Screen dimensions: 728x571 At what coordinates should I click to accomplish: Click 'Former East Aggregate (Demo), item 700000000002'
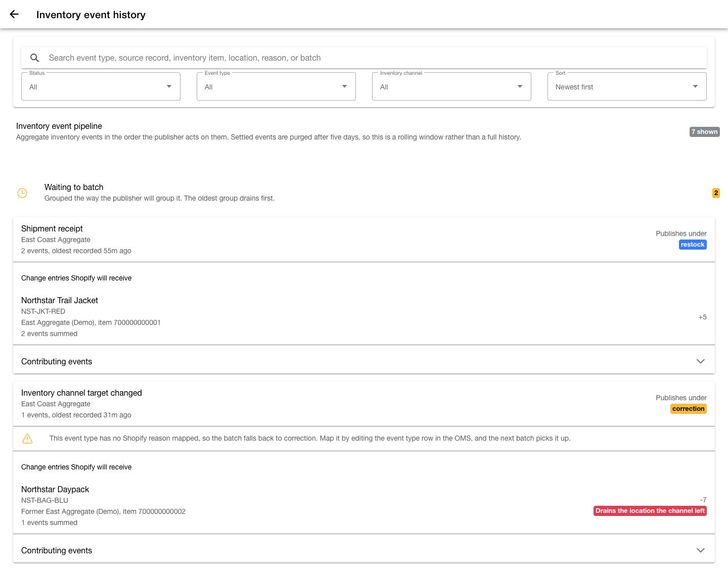click(103, 511)
